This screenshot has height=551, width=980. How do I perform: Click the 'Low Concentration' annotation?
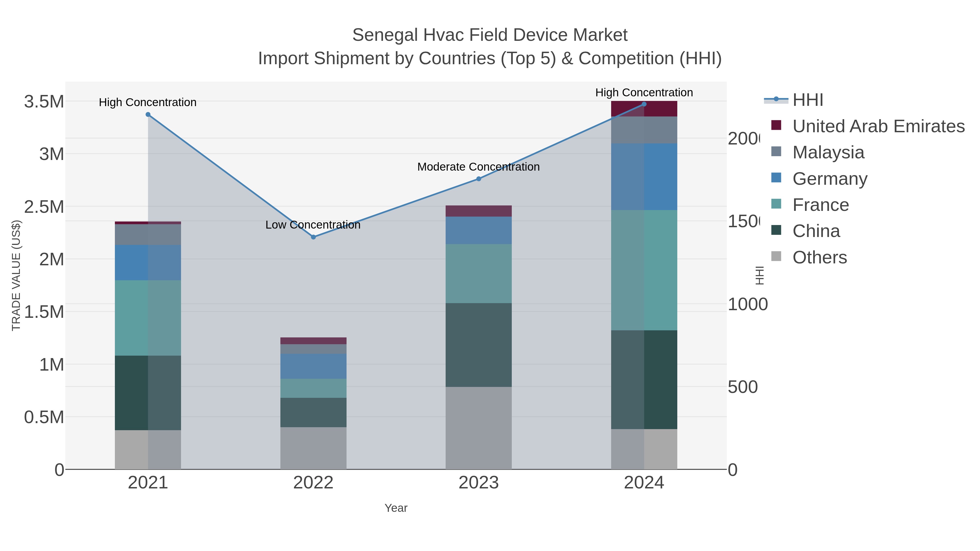coord(313,225)
